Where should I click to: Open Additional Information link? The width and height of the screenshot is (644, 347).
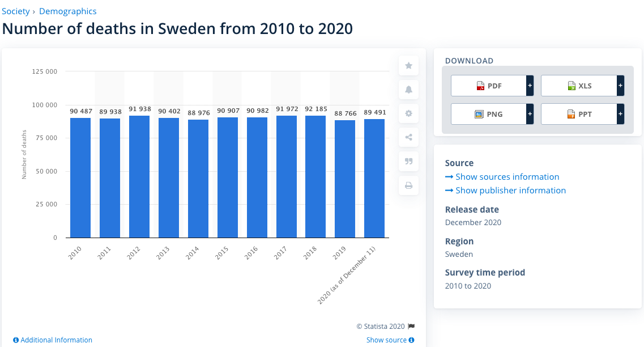tap(56, 340)
